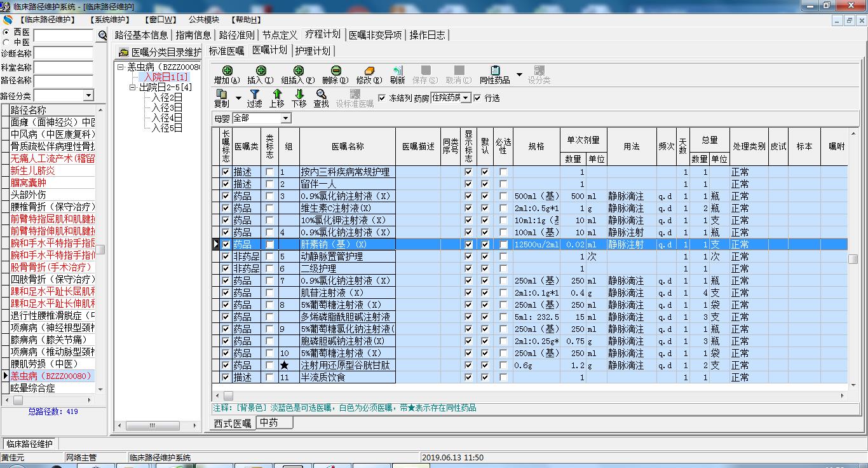
Task: Click the 查找 (Find) magnifier icon
Action: [x=321, y=94]
